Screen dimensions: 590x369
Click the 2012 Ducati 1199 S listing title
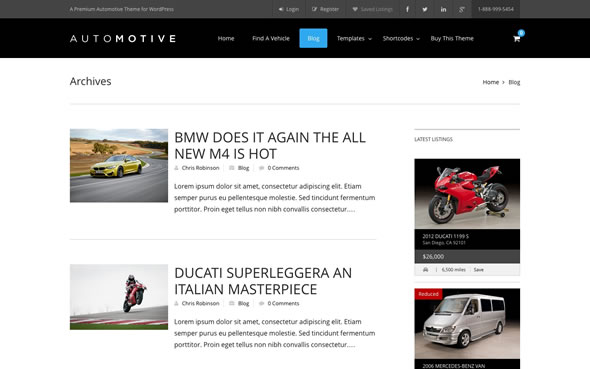tap(446, 236)
